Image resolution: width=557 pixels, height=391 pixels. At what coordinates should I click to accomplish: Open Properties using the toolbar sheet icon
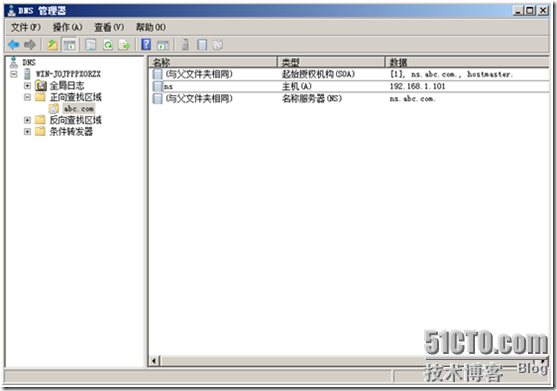click(x=91, y=45)
